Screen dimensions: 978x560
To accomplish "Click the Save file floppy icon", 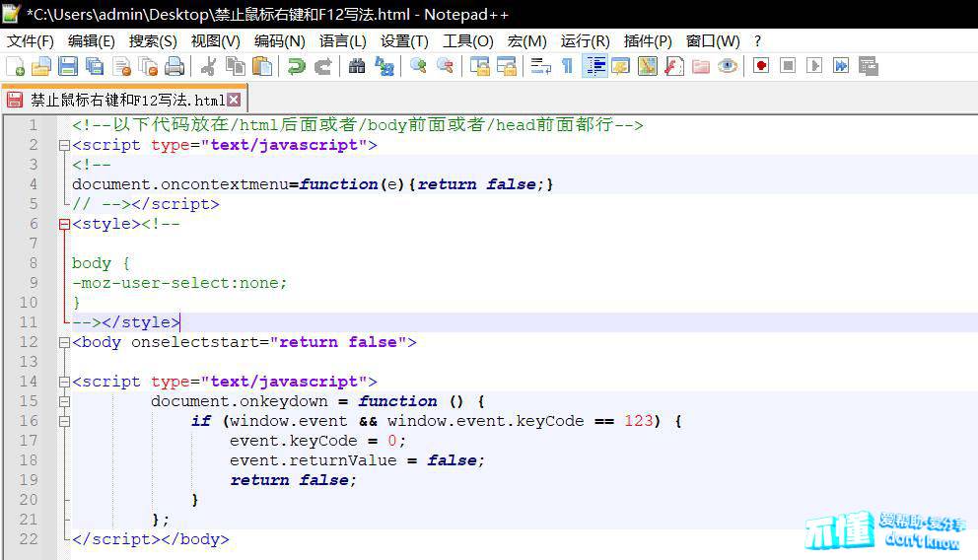I will pyautogui.click(x=68, y=67).
